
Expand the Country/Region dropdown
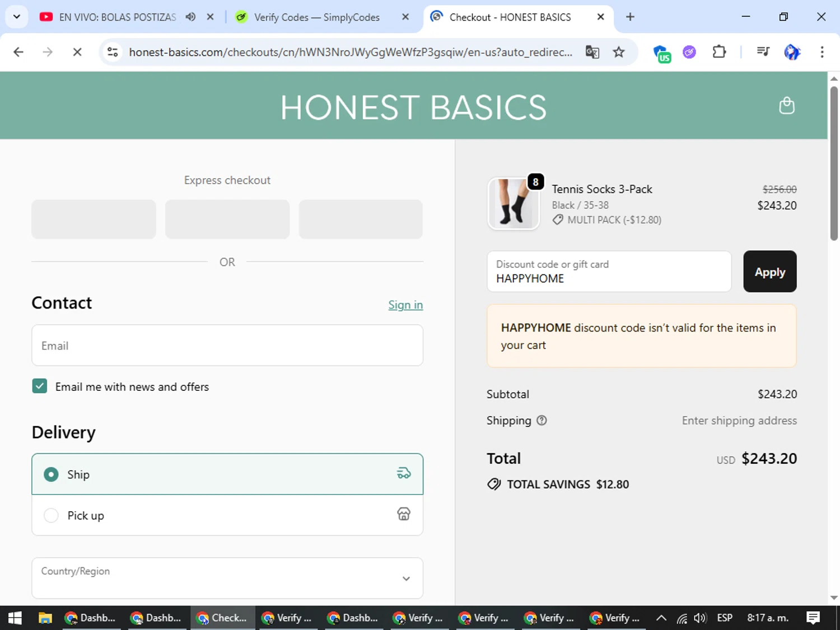coord(227,578)
